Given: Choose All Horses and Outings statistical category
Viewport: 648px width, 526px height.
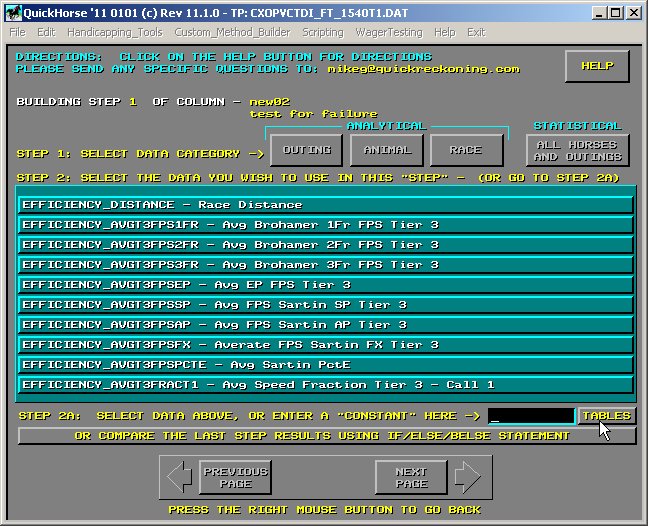Looking at the screenshot, I should [577, 150].
